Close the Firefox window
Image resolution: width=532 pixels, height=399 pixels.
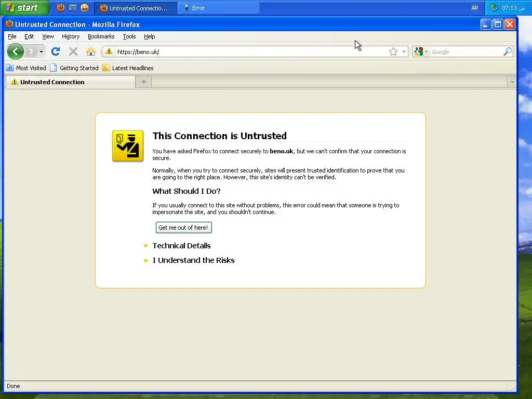[x=510, y=24]
